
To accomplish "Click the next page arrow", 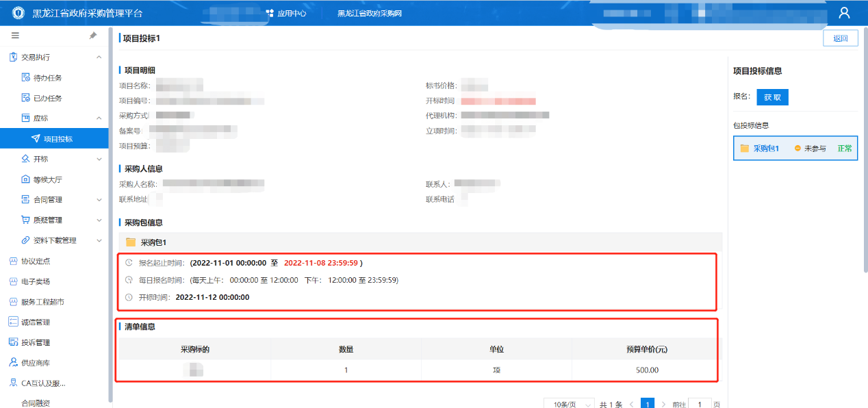I will click(663, 404).
